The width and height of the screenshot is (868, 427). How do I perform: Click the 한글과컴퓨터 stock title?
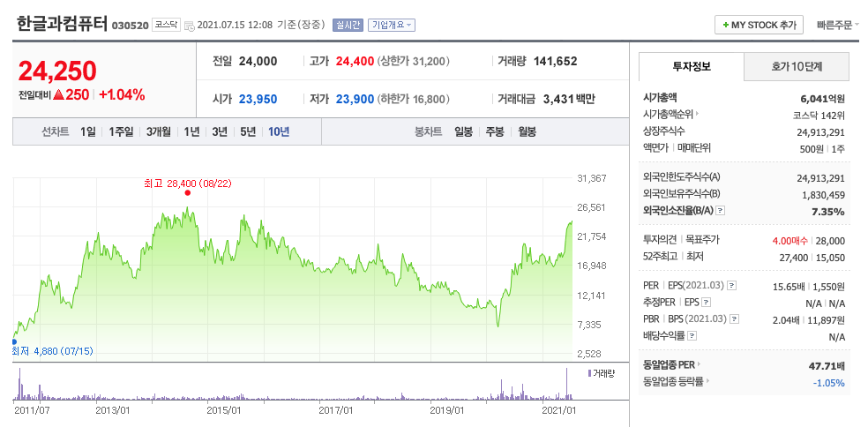click(62, 23)
